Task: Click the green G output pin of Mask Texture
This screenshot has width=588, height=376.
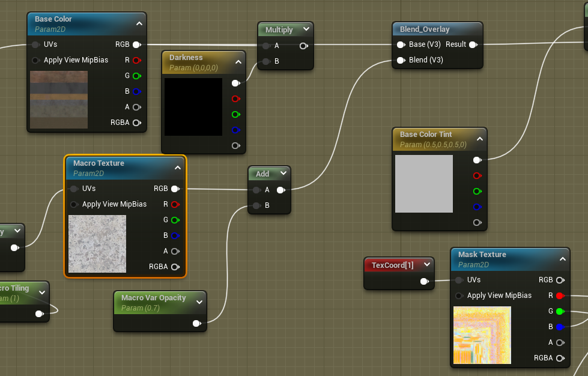Action: (560, 311)
